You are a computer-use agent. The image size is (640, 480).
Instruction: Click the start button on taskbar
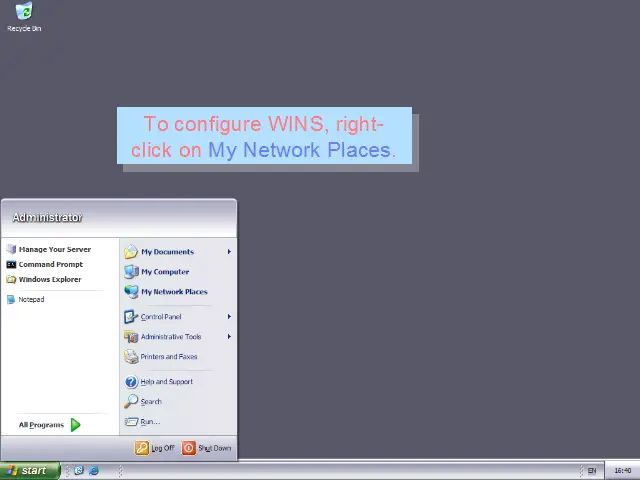30,471
